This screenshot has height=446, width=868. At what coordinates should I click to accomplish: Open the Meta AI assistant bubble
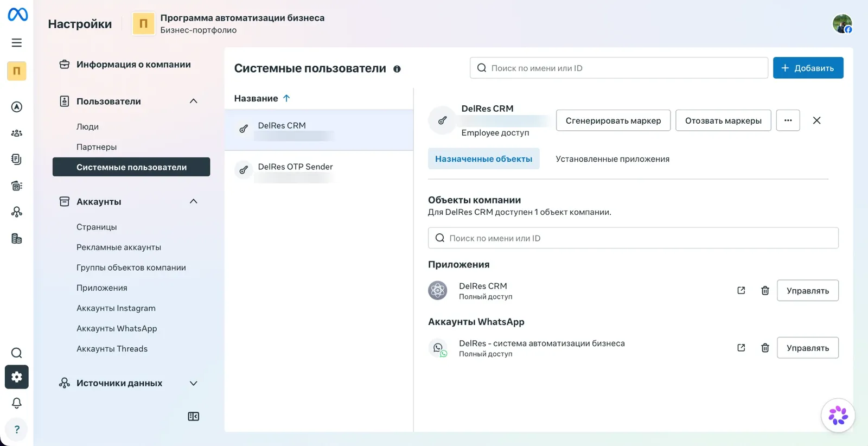point(838,416)
